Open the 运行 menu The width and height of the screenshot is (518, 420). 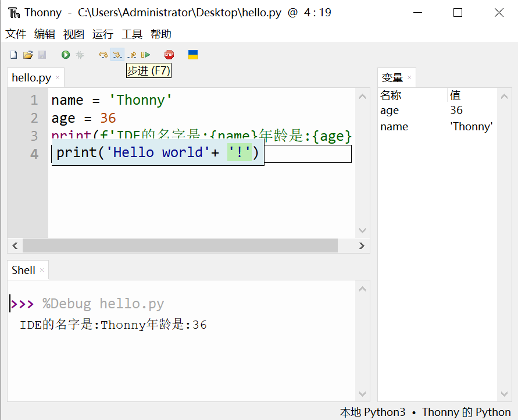(x=103, y=34)
